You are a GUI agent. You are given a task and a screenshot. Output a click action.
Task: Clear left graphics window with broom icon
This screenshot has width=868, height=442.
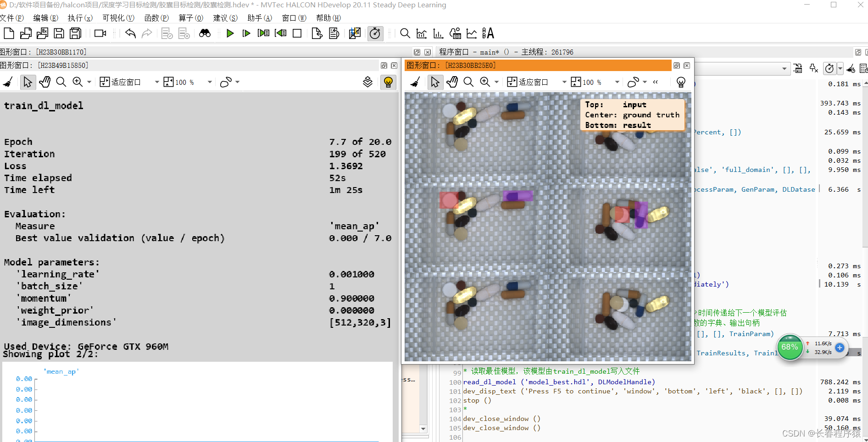click(8, 82)
